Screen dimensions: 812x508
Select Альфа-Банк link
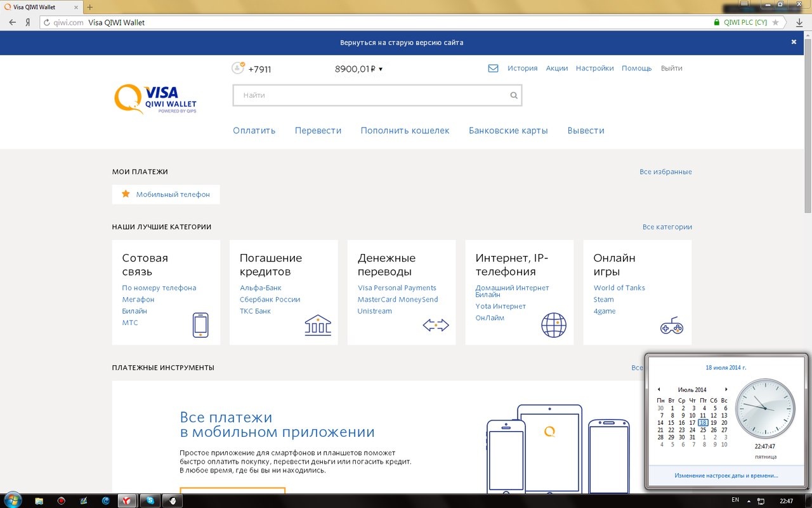(260, 288)
